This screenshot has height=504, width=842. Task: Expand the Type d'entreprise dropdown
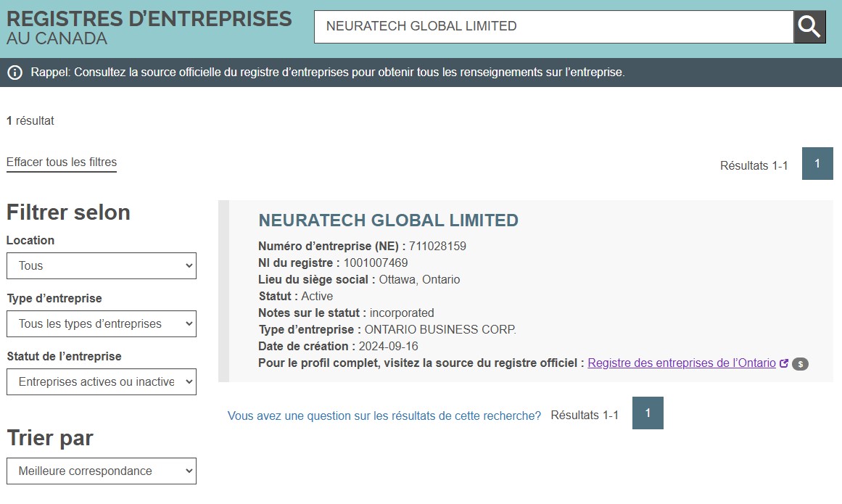[x=102, y=323]
